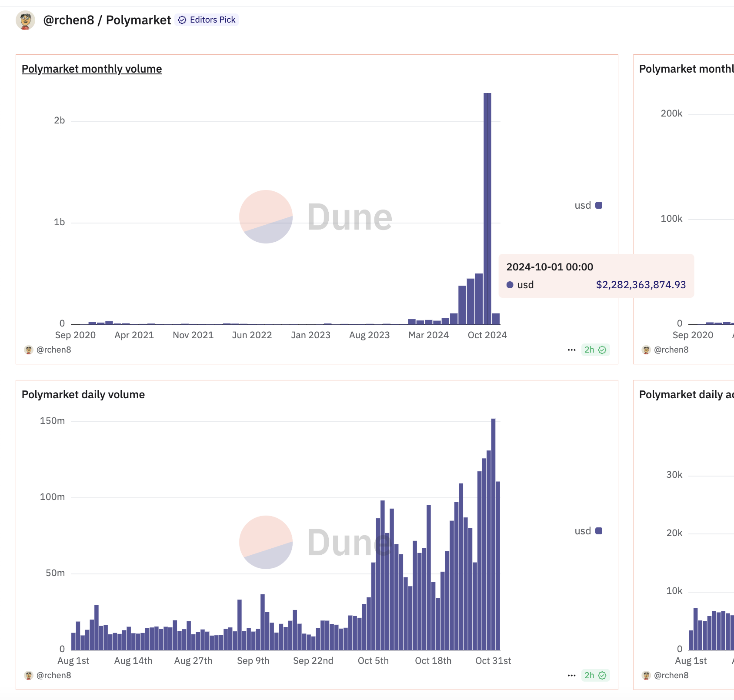Click the 2h refresh badge on the monthly volume chart

[x=595, y=350]
